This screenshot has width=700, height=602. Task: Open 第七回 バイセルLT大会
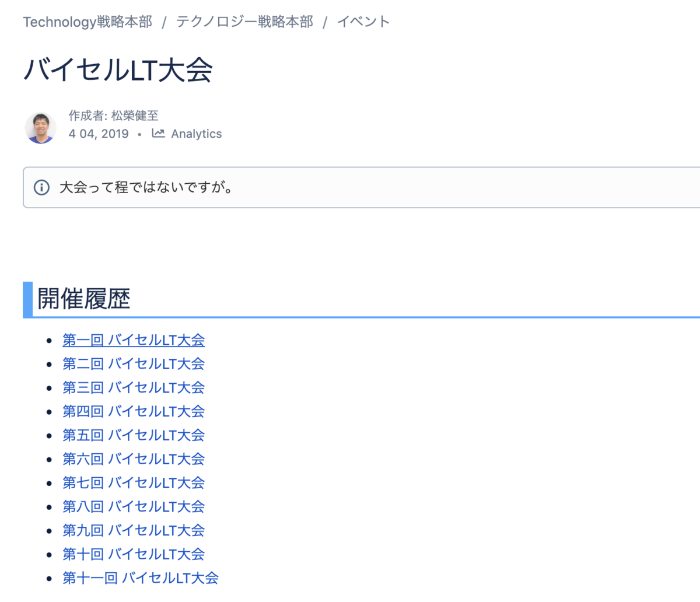pyautogui.click(x=134, y=483)
